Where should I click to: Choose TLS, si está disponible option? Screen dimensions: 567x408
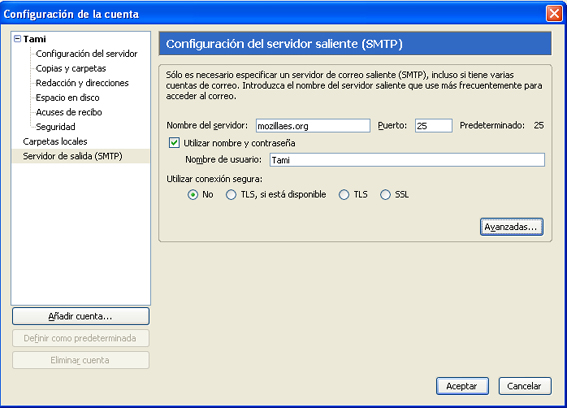tap(231, 195)
